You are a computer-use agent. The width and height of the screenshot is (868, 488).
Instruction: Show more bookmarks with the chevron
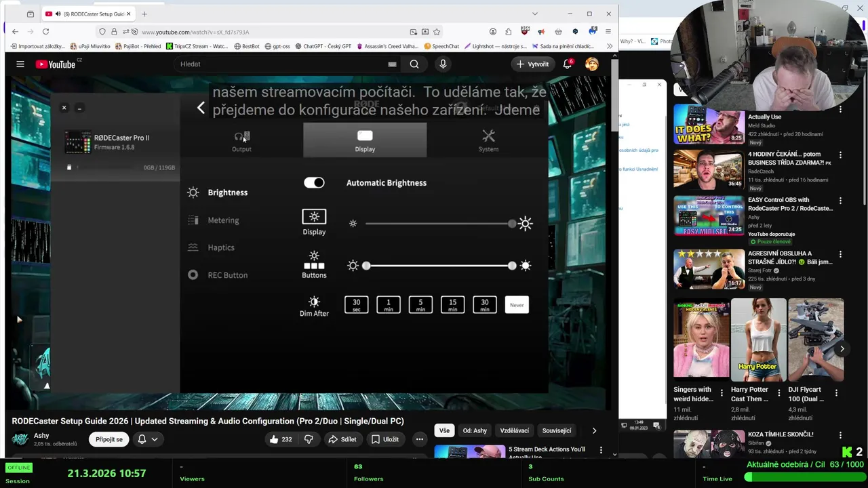pos(610,46)
